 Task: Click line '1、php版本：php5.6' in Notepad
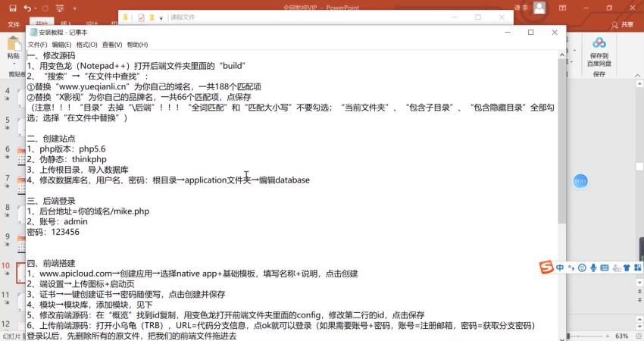[66, 149]
